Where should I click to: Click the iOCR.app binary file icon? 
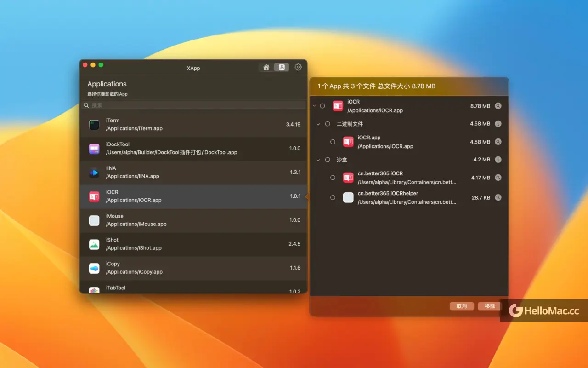pos(348,142)
